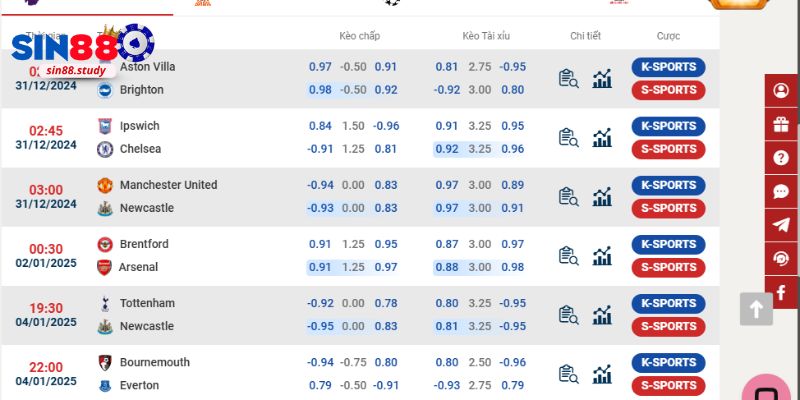Click the Kèo Tài xỉu column header
This screenshot has width=800, height=400.
point(486,36)
